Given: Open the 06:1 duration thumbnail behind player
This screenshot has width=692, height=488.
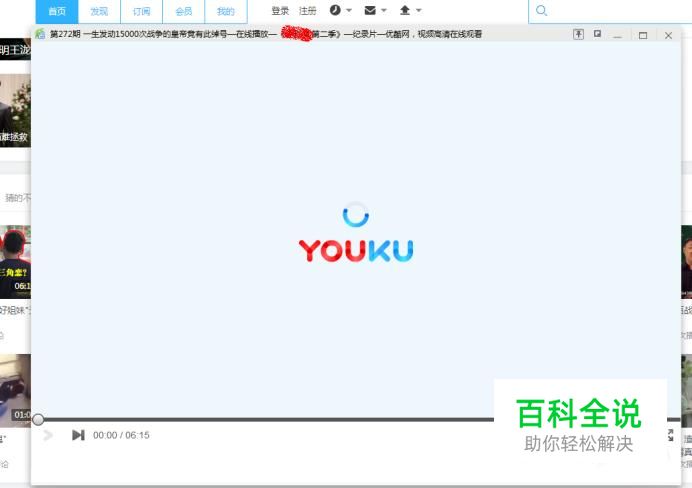Looking at the screenshot, I should [15, 261].
